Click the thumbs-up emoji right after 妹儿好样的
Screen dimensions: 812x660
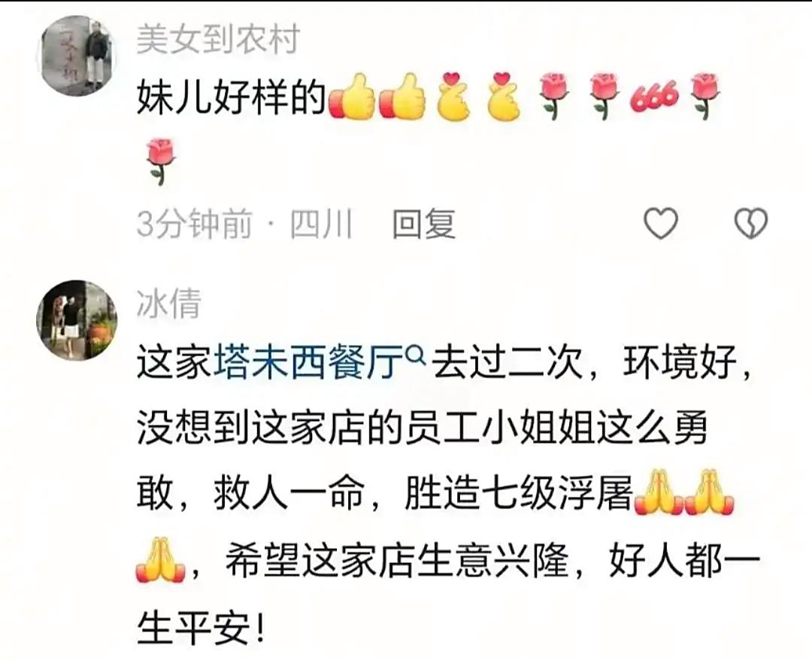pyautogui.click(x=352, y=97)
